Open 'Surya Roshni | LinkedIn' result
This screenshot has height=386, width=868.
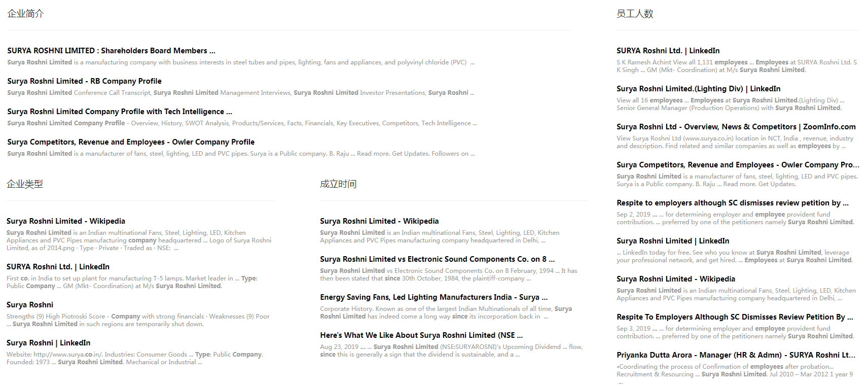(48, 343)
